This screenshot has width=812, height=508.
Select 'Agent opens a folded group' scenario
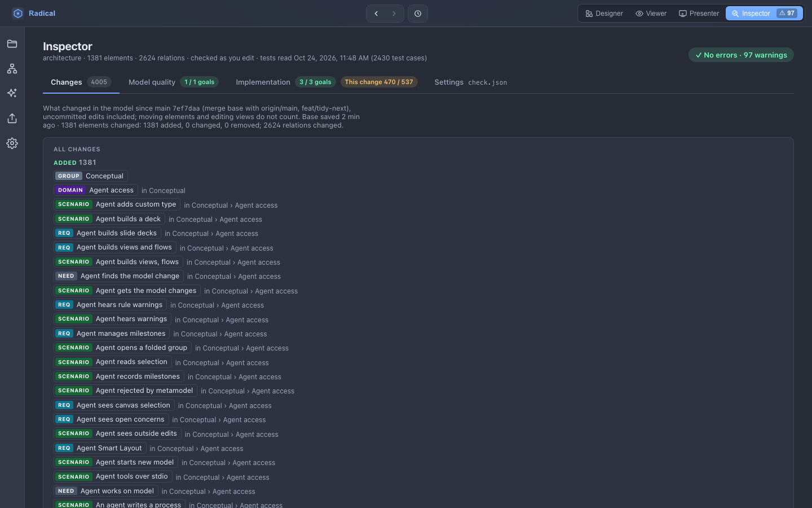coord(123,348)
